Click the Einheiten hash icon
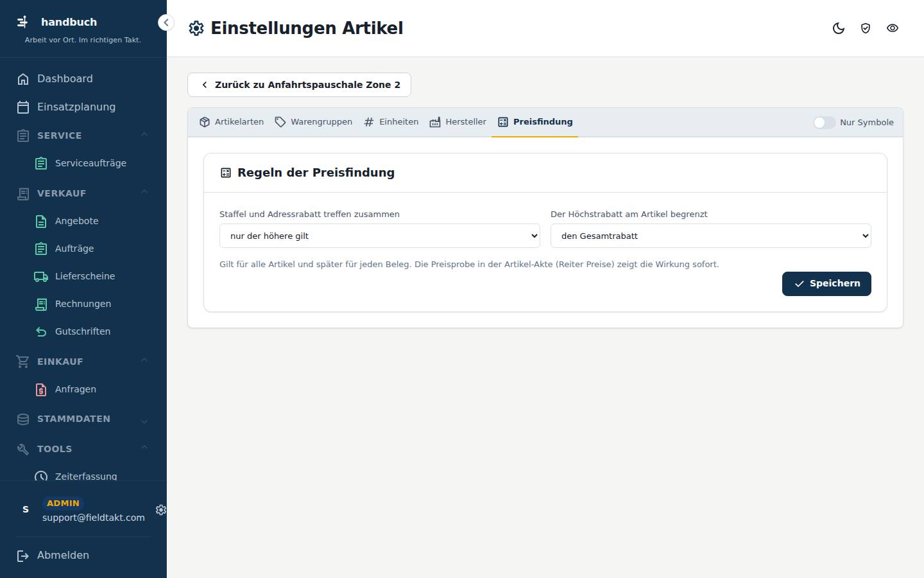This screenshot has width=924, height=578. pyautogui.click(x=369, y=122)
